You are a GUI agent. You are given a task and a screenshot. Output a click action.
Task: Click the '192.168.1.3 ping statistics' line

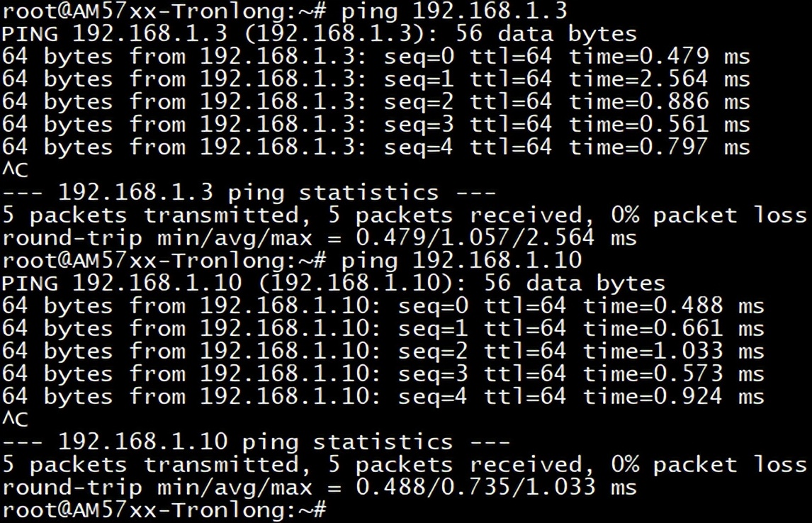coord(249,193)
